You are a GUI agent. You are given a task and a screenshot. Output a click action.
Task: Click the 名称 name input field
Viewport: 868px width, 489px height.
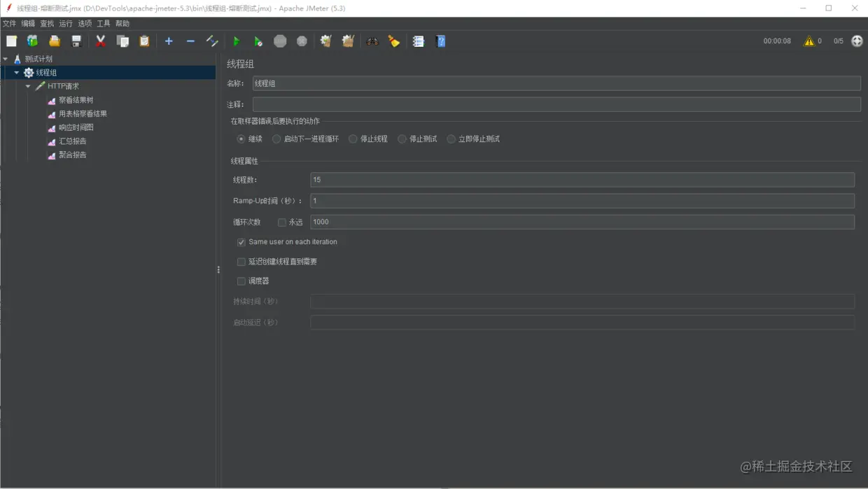(x=556, y=83)
